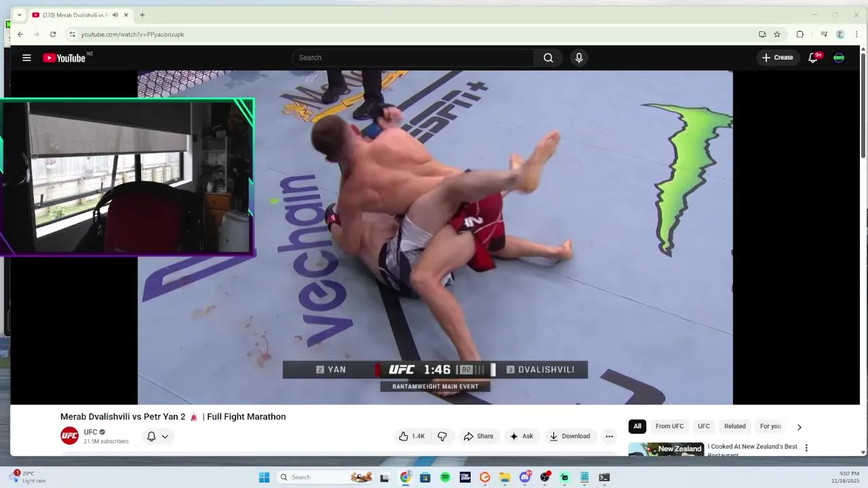Click the Create button
Image resolution: width=868 pixels, height=488 pixels.
(778, 58)
